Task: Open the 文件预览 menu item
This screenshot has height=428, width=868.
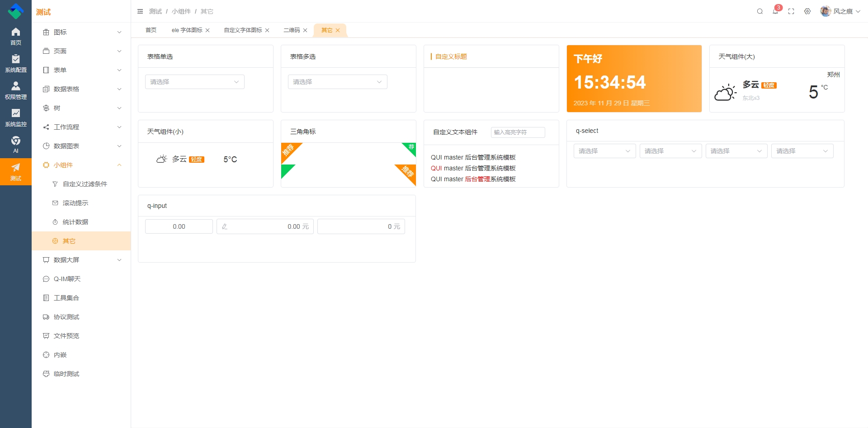Action: coord(81,336)
